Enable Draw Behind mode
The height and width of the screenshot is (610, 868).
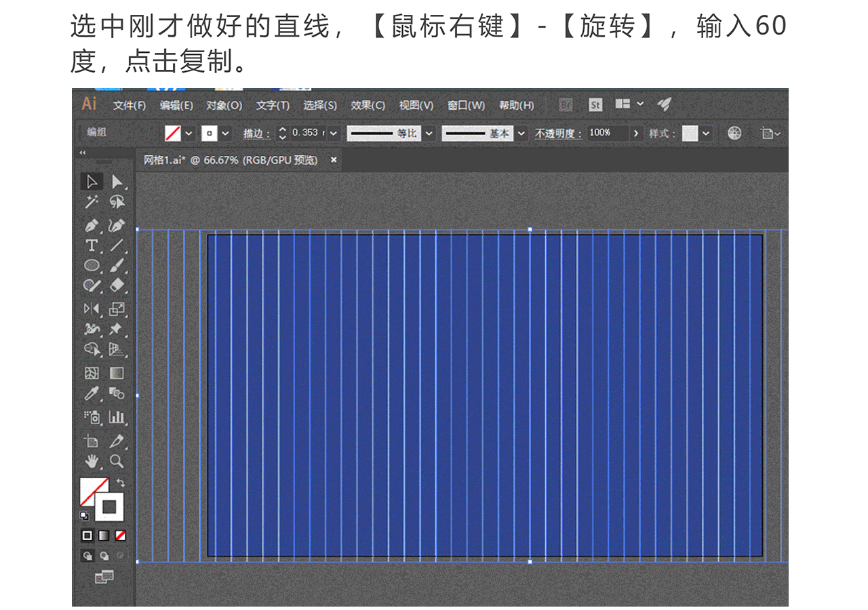coord(104,555)
